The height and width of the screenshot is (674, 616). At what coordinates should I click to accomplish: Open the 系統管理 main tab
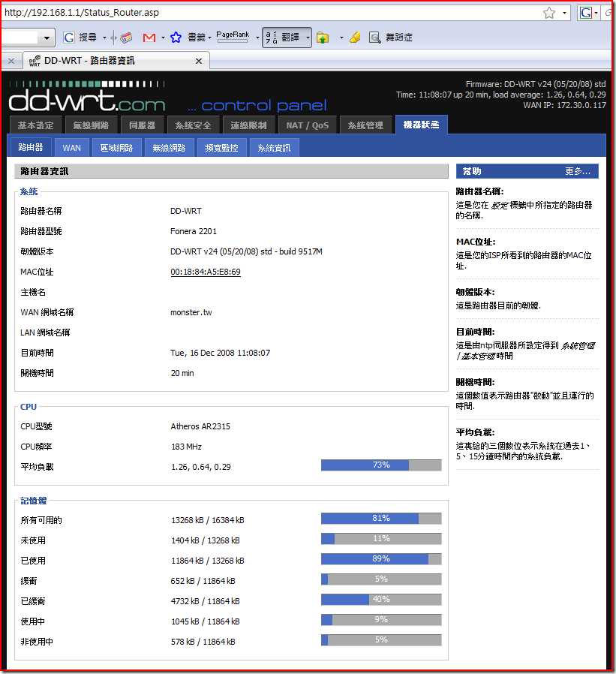tap(366, 125)
